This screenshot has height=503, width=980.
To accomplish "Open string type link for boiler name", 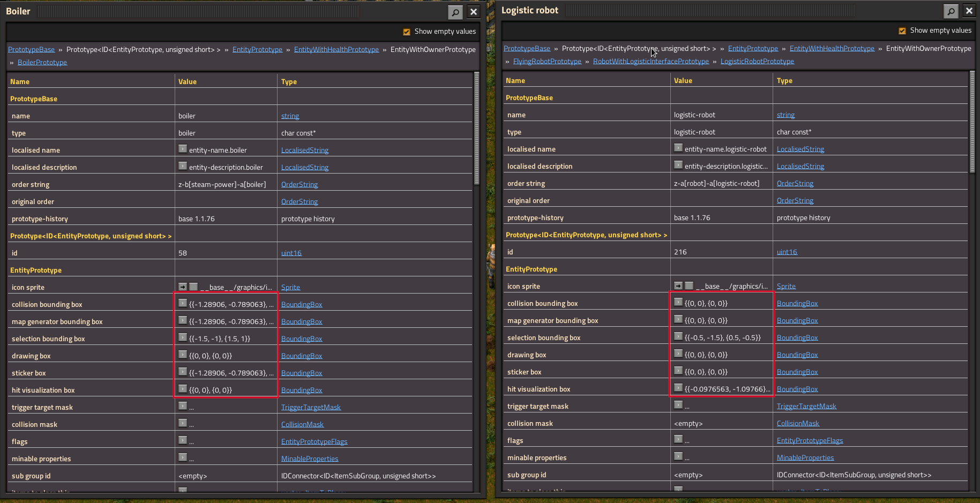I will [x=290, y=116].
